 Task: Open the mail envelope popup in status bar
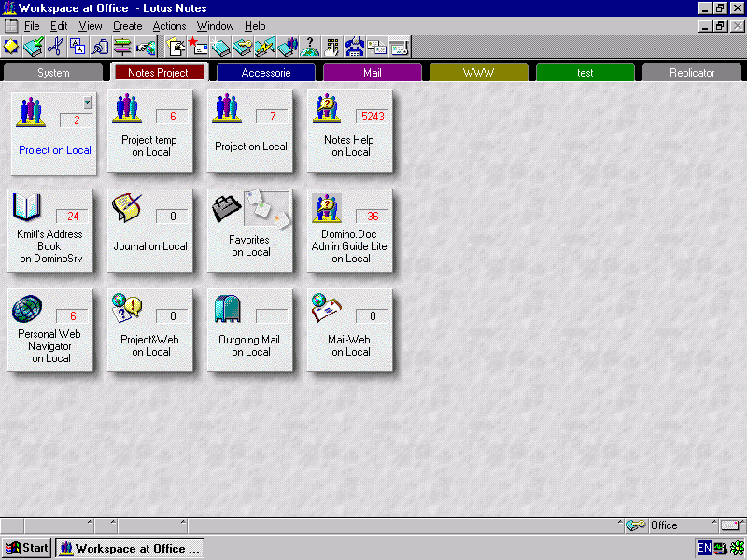(733, 525)
